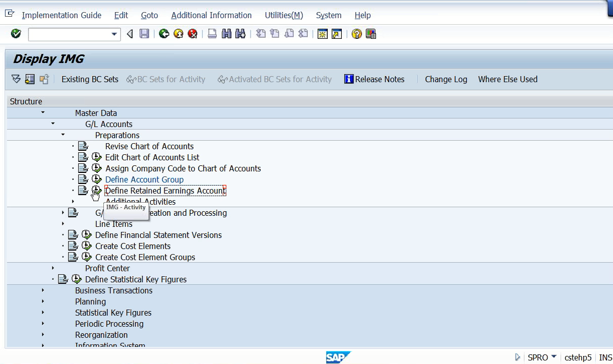Click the Release Notes button
This screenshot has width=613, height=364.
pyautogui.click(x=375, y=79)
